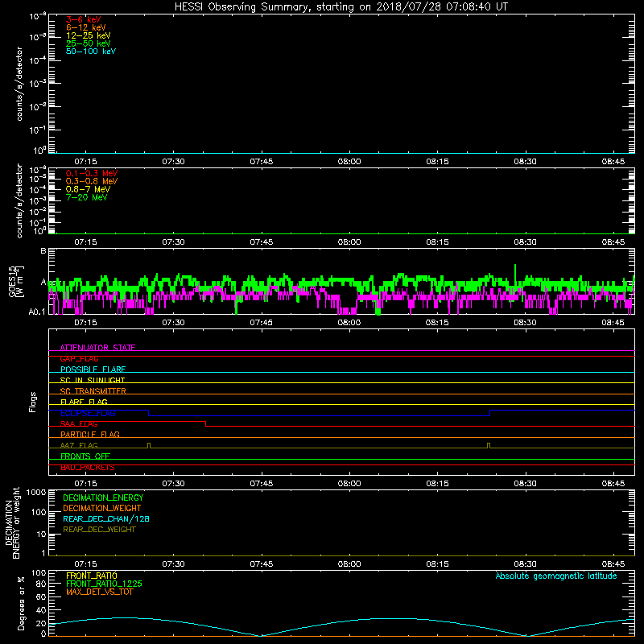Click the HESSI Observing Summary title

(341, 7)
